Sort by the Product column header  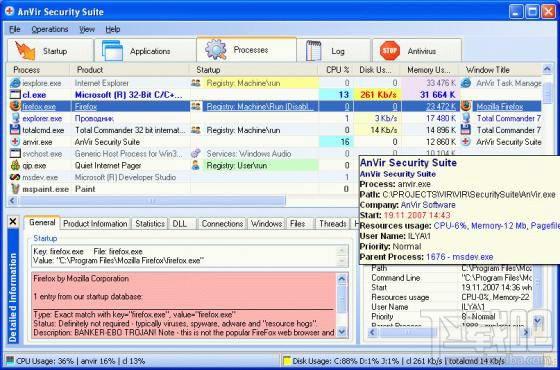pos(129,70)
